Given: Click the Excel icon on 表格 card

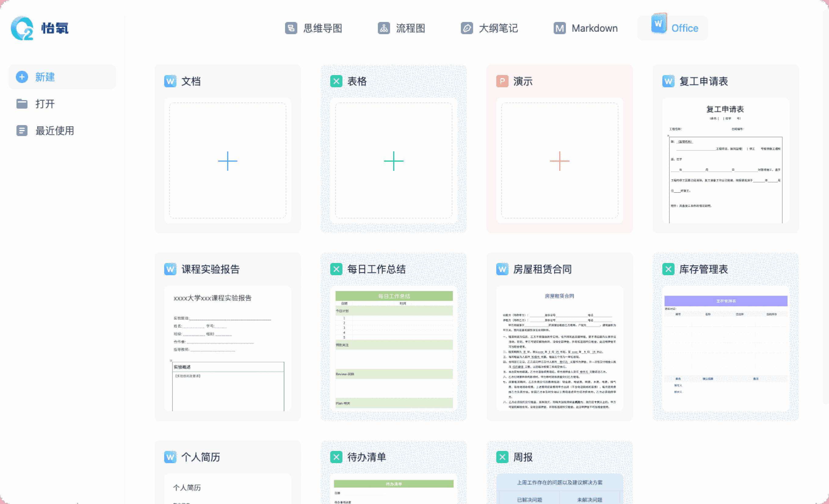Looking at the screenshot, I should [x=336, y=81].
